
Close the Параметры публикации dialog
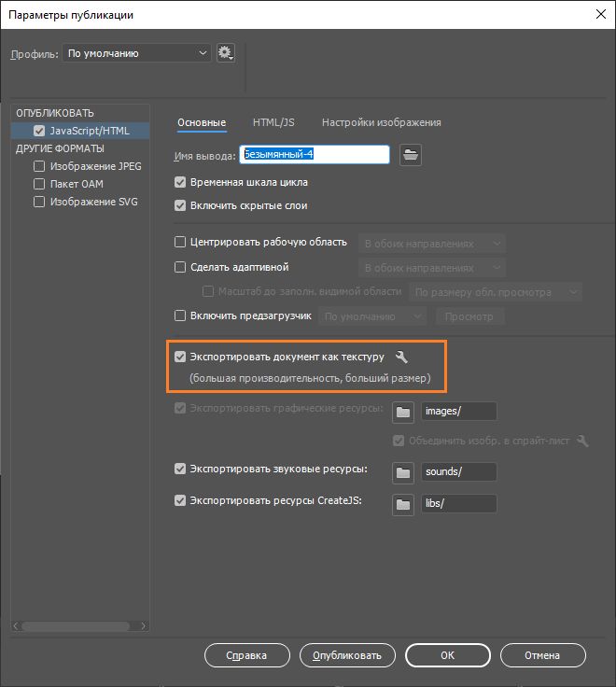pos(601,14)
